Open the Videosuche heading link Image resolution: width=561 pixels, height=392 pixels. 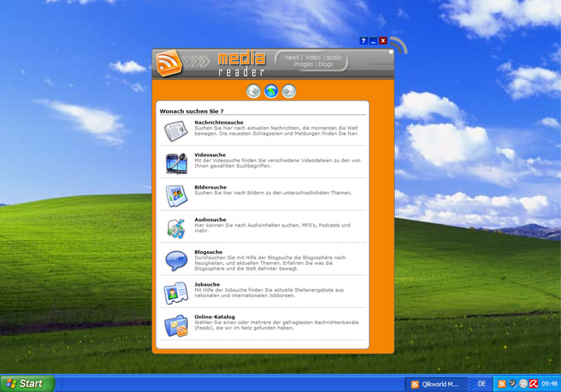(x=210, y=154)
